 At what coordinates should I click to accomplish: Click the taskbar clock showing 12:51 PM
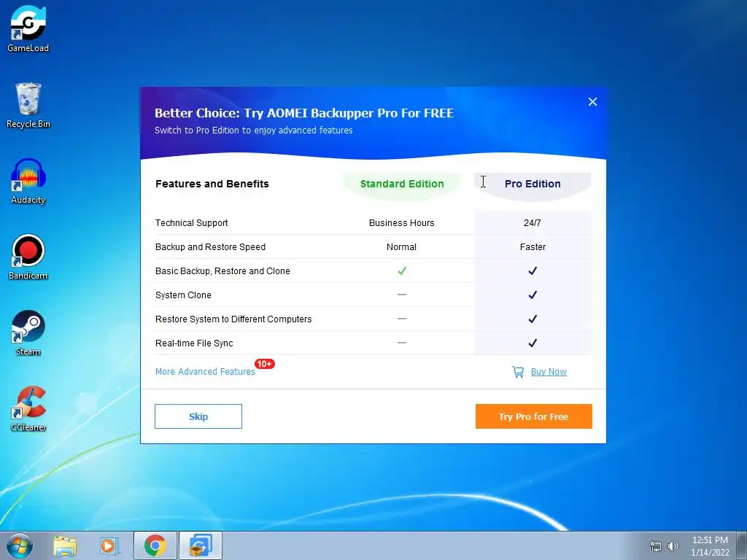click(x=710, y=546)
